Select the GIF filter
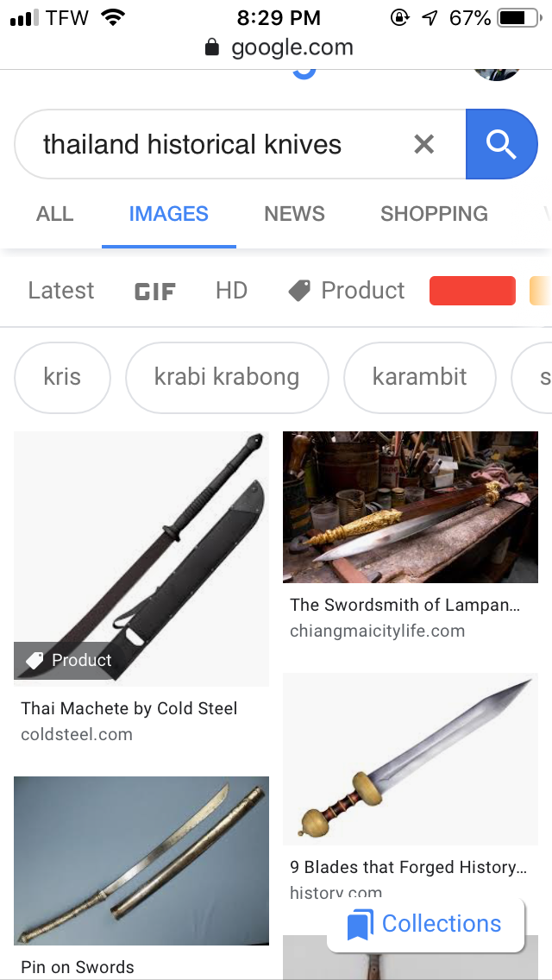Screen dimensions: 552x980 pos(155,292)
